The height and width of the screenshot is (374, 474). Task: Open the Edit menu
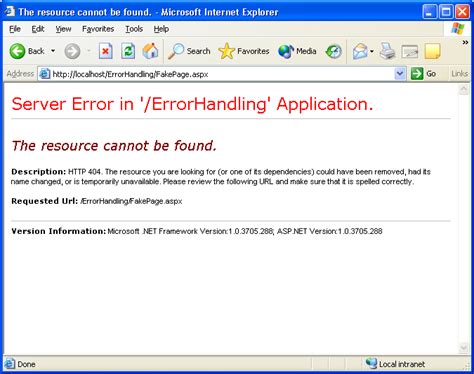38,29
